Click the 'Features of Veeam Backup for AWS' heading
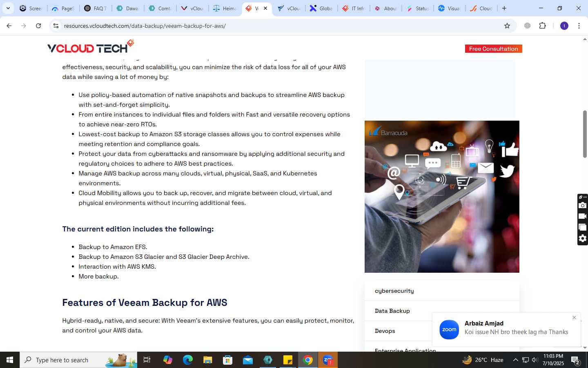The width and height of the screenshot is (588, 368). [x=145, y=303]
